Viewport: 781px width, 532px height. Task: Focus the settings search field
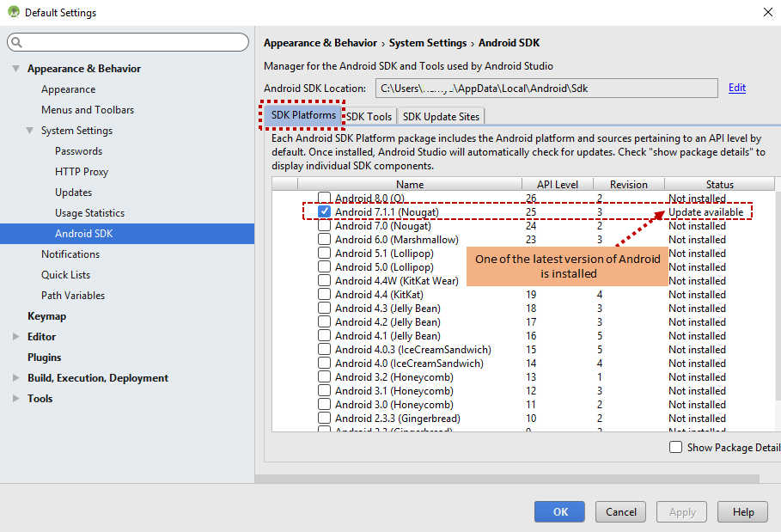(x=128, y=42)
